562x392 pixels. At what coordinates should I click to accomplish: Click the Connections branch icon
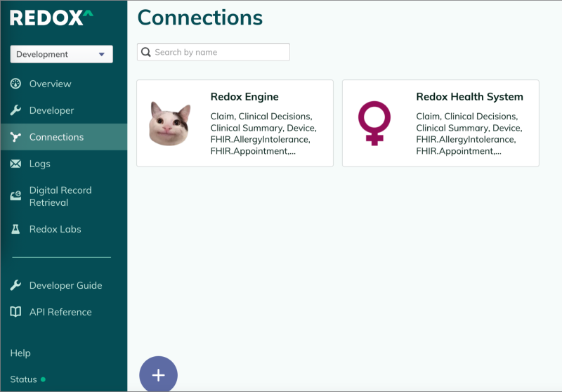(15, 137)
